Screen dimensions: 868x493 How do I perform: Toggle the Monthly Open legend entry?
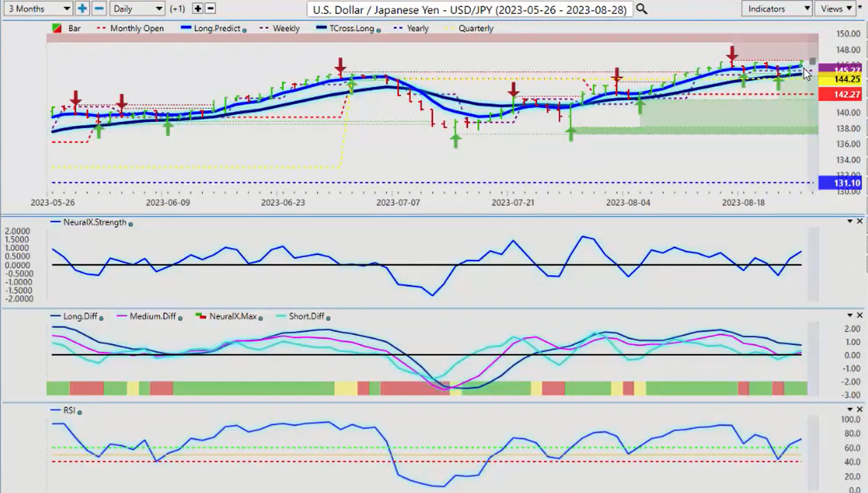131,28
